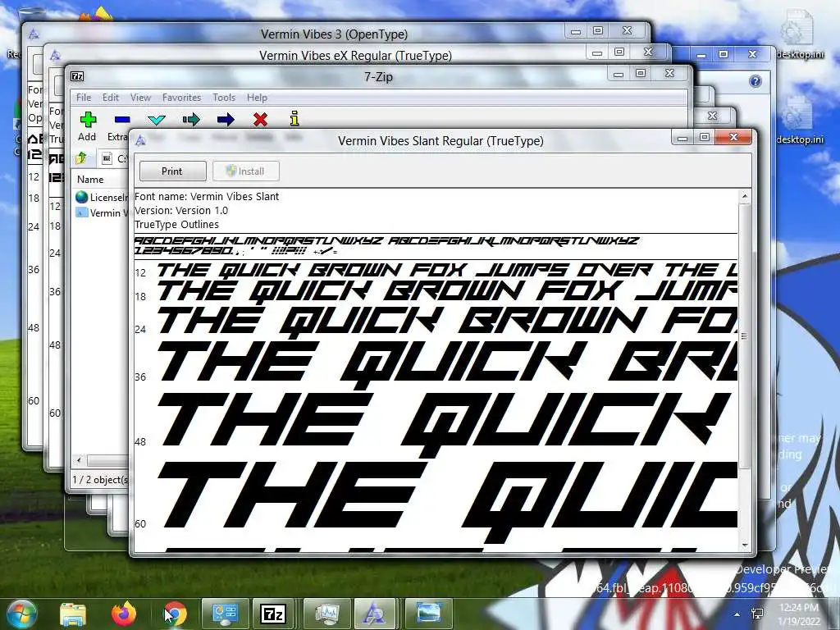Click the font icon in Vermin Vibes Slant title bar
The height and width of the screenshot is (630, 840).
click(140, 141)
